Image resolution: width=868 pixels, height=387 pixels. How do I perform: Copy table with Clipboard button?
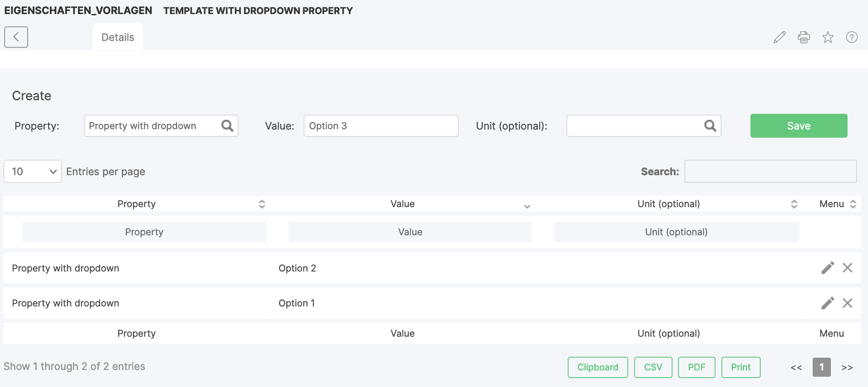coord(598,367)
